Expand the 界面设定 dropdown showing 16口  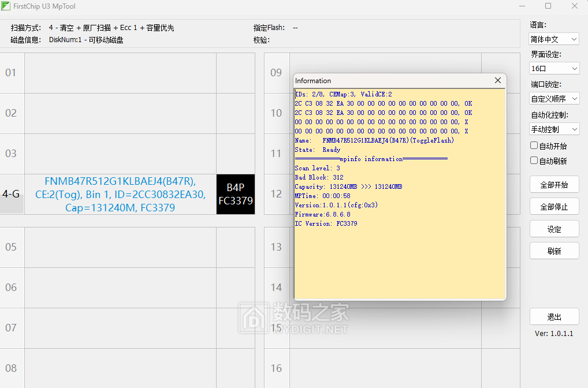[554, 69]
